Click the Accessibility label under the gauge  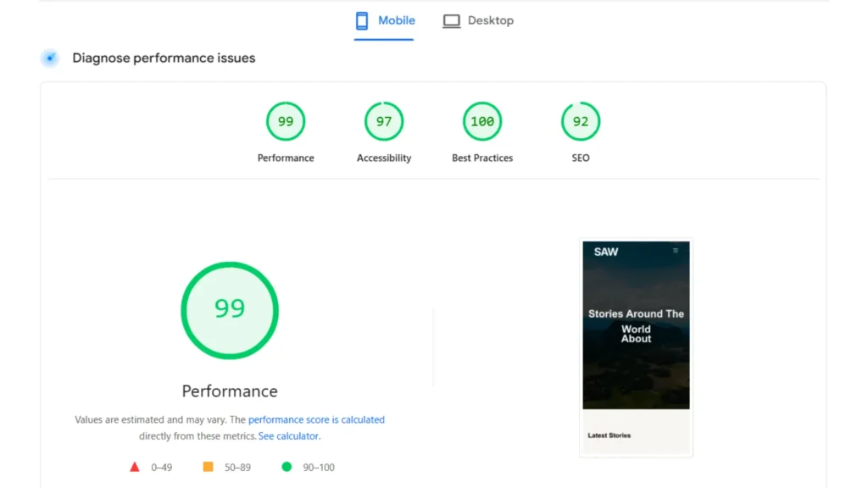coord(384,158)
